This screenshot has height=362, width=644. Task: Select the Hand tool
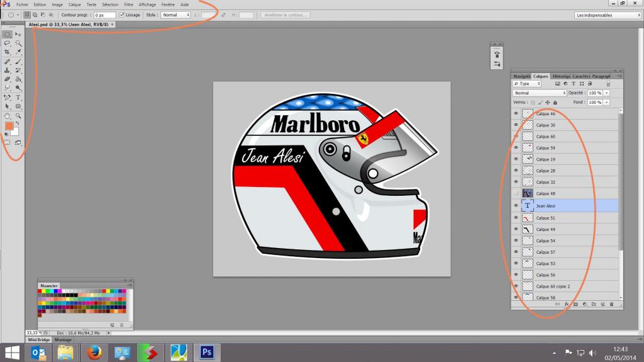(7, 116)
